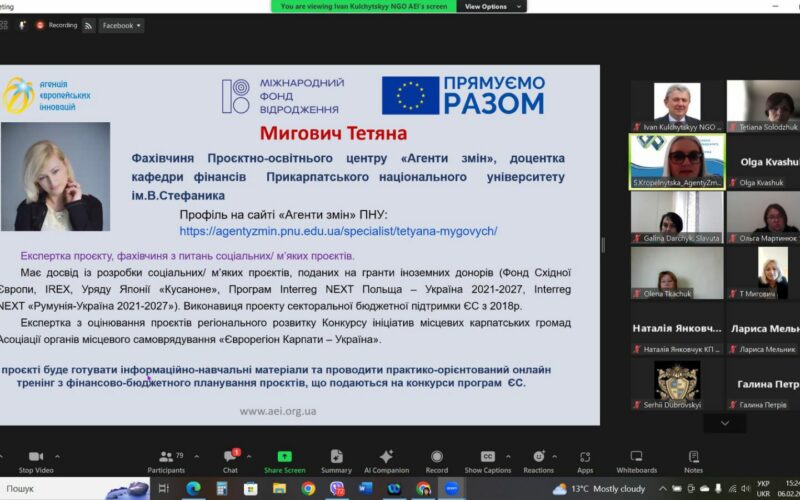
Task: Open Whiteboards
Action: 636,458
